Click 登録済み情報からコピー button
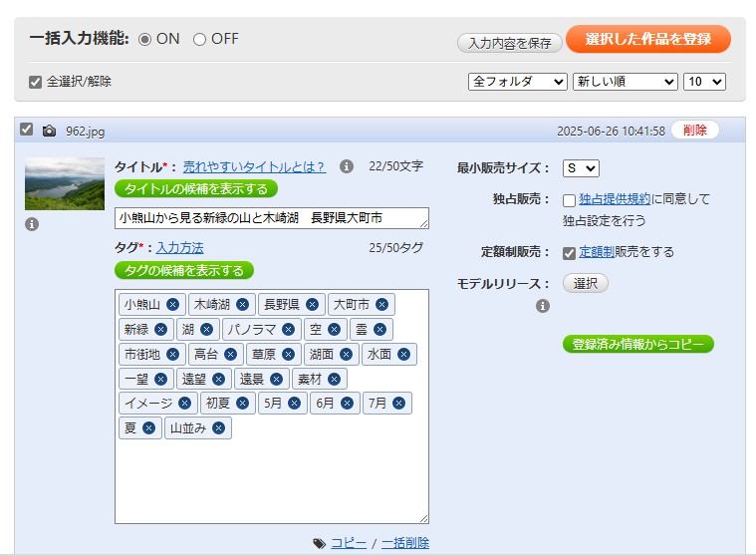Viewport: 756px width, 556px height. (637, 344)
